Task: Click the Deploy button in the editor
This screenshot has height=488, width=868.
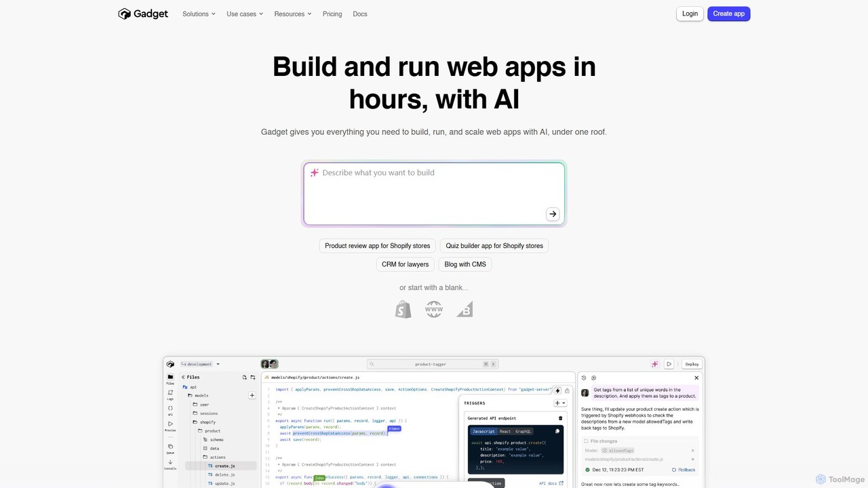Action: coord(692,364)
